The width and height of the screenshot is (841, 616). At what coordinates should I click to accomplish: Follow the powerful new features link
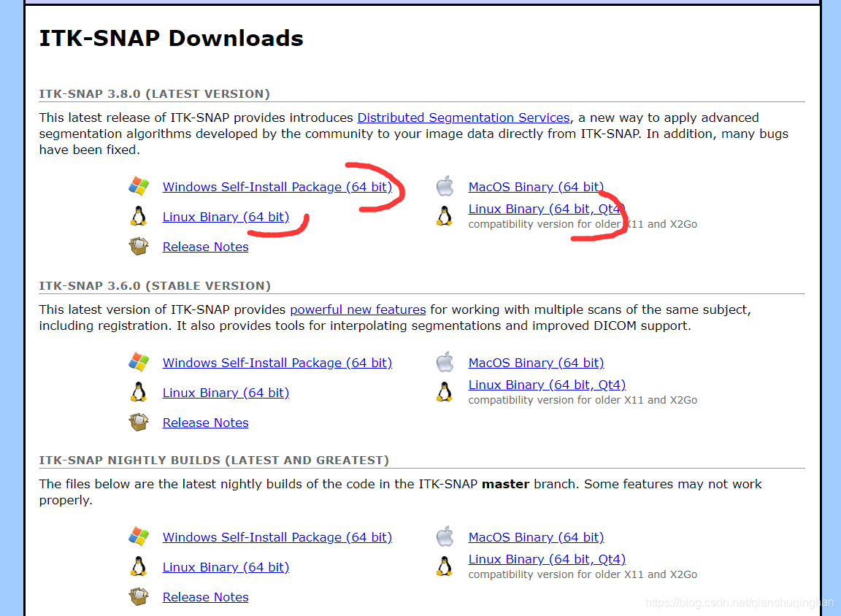click(358, 309)
